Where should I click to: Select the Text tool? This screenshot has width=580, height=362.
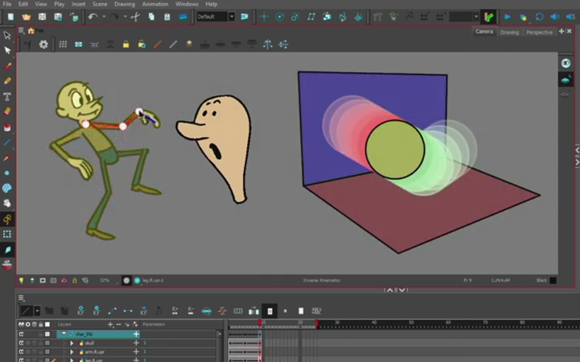tap(7, 97)
